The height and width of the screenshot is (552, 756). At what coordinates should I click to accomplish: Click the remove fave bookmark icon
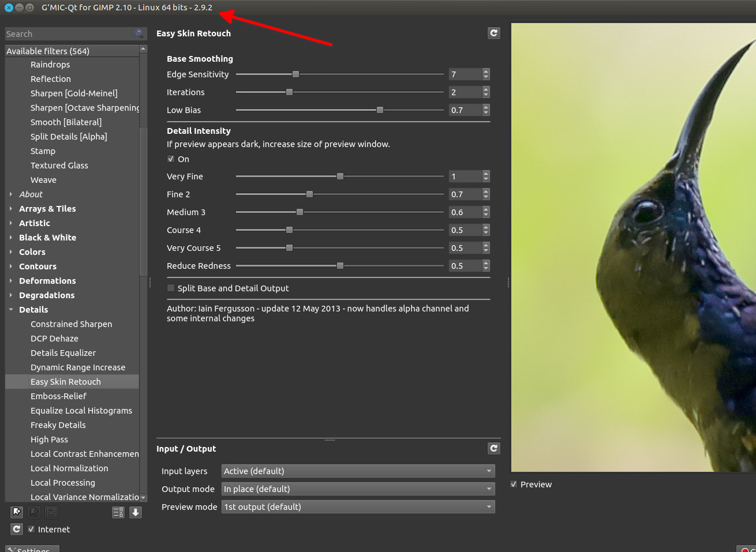(x=34, y=512)
